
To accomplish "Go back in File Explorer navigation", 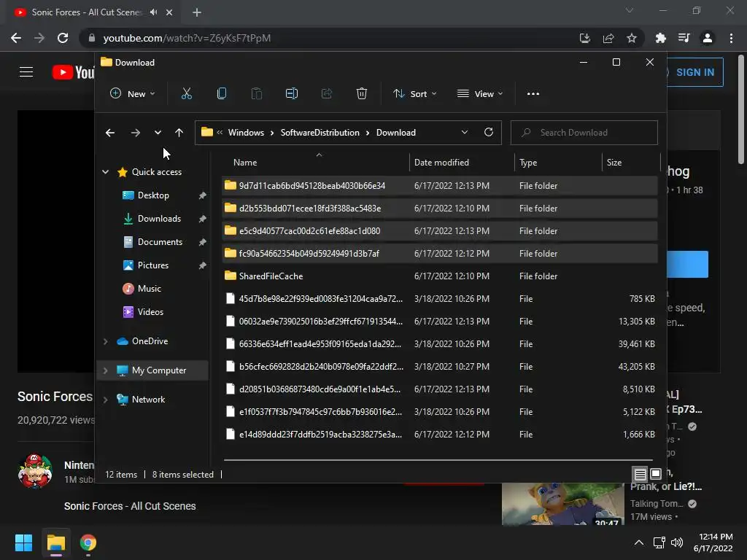I will tap(110, 133).
